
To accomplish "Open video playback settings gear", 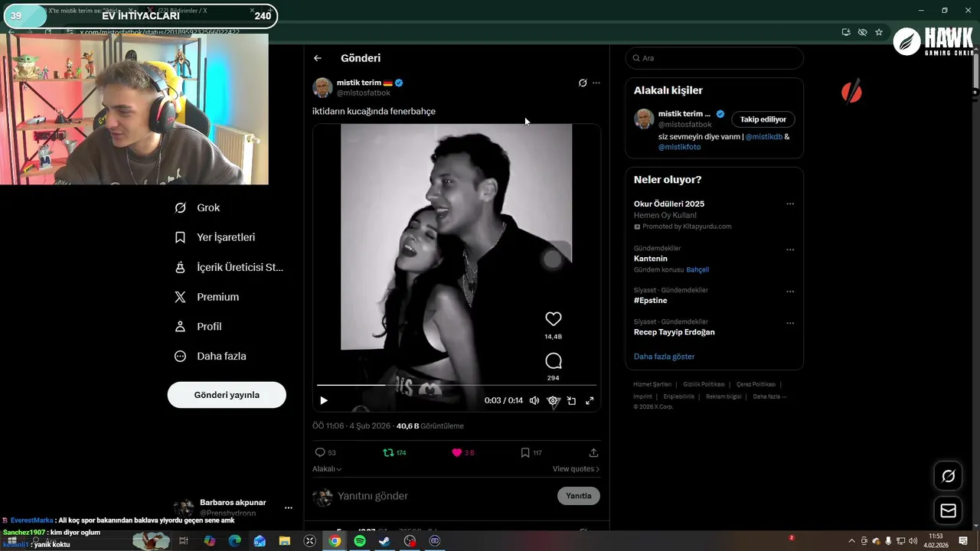I will tap(553, 400).
